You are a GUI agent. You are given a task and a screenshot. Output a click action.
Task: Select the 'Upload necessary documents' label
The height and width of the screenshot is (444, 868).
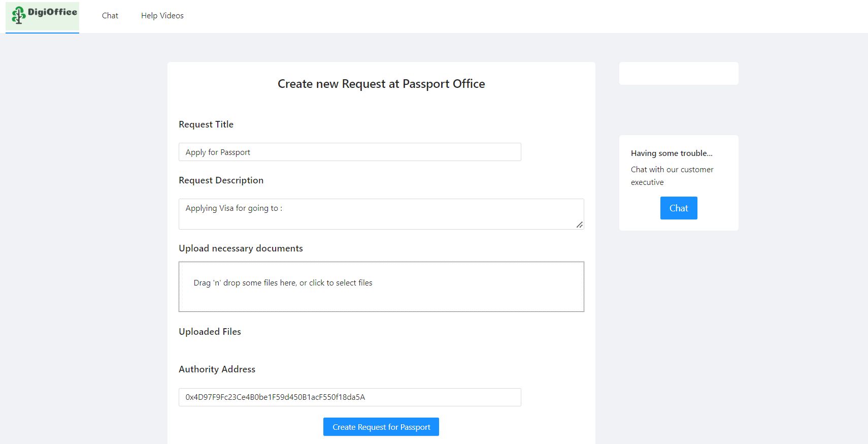[x=241, y=248]
